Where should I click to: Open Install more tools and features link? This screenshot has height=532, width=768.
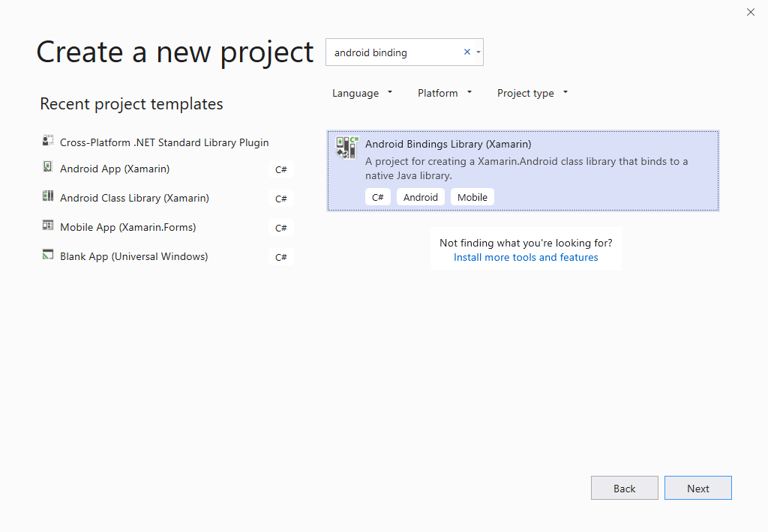tap(526, 257)
